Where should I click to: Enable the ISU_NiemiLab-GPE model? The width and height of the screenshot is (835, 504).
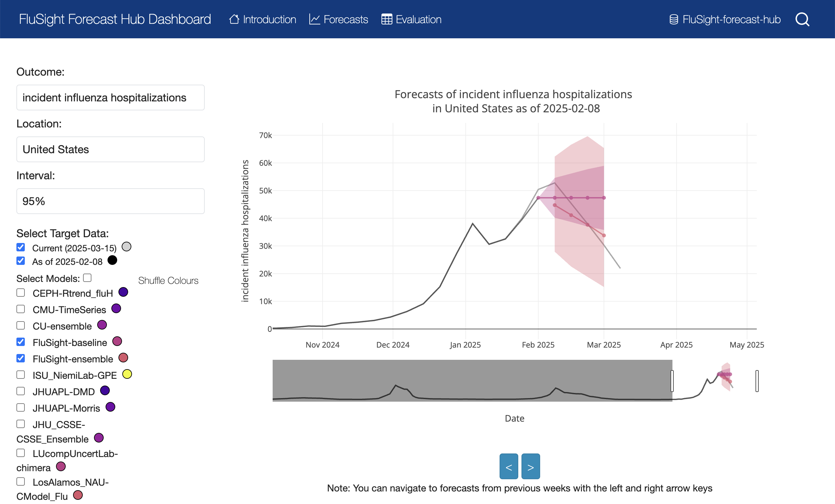point(21,375)
